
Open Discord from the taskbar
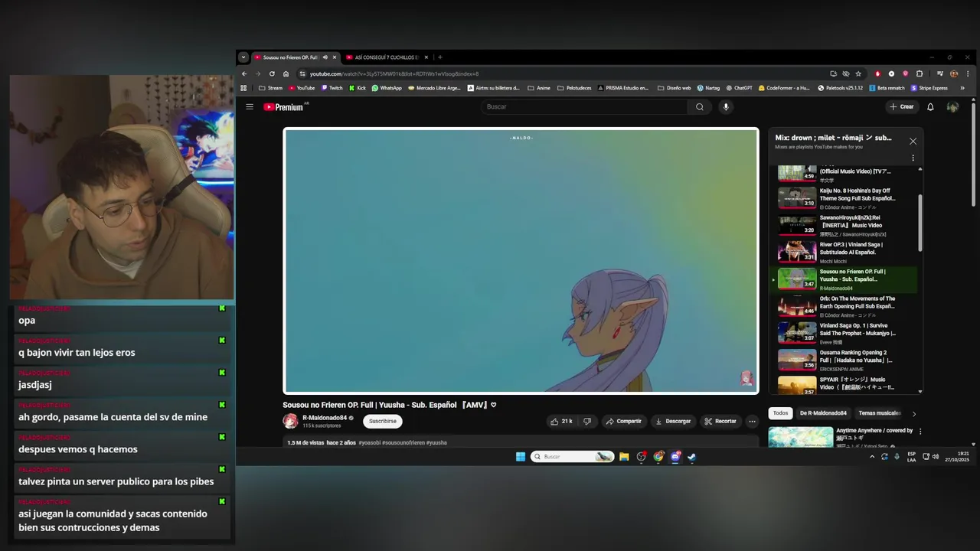[x=675, y=457]
